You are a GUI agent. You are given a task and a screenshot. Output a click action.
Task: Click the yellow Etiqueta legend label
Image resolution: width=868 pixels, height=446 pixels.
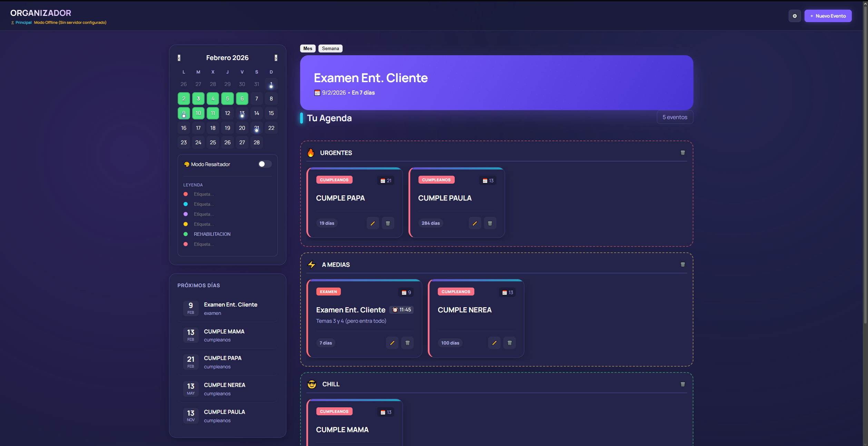tap(204, 224)
